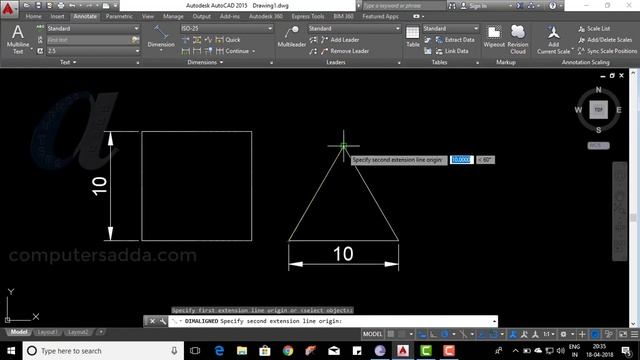The width and height of the screenshot is (640, 360).
Task: Toggle 2D object snap in status bar
Action: click(x=493, y=334)
